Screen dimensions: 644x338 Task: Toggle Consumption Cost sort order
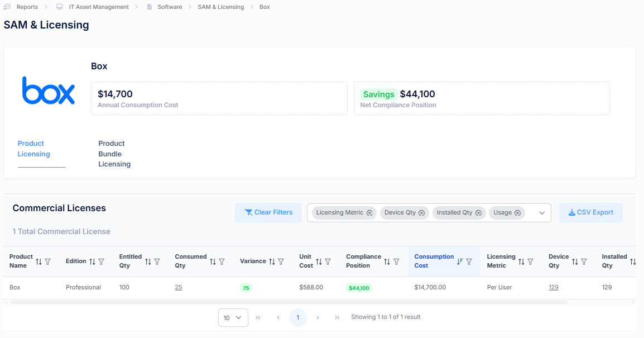[x=460, y=261]
